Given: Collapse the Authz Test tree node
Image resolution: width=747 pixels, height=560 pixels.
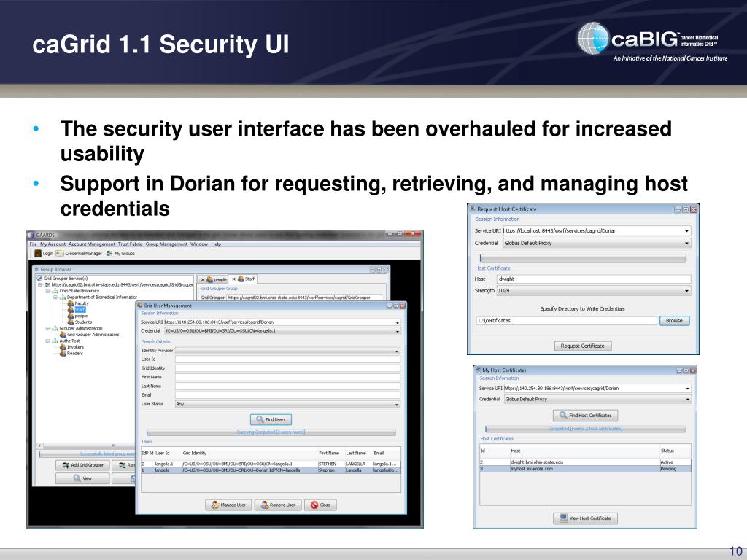Looking at the screenshot, I should (47, 341).
